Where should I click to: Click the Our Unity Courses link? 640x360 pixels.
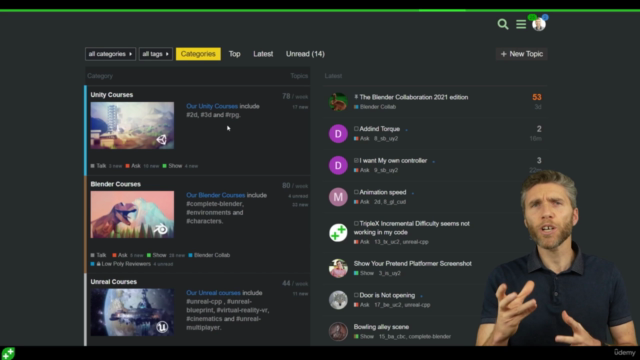tap(212, 106)
